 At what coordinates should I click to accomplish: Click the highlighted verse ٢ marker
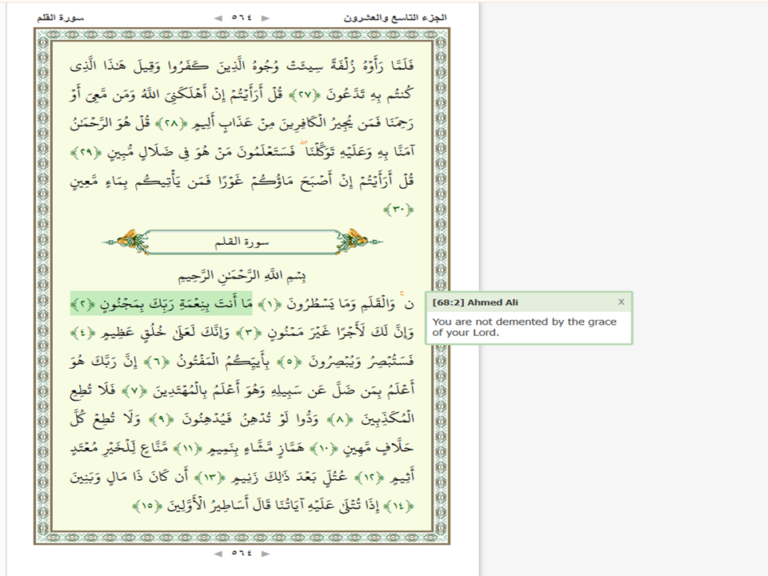click(83, 304)
